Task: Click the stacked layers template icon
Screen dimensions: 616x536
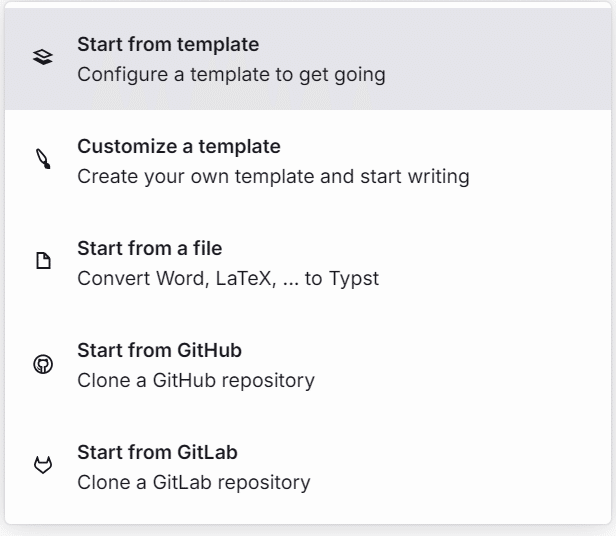Action: pyautogui.click(x=42, y=58)
